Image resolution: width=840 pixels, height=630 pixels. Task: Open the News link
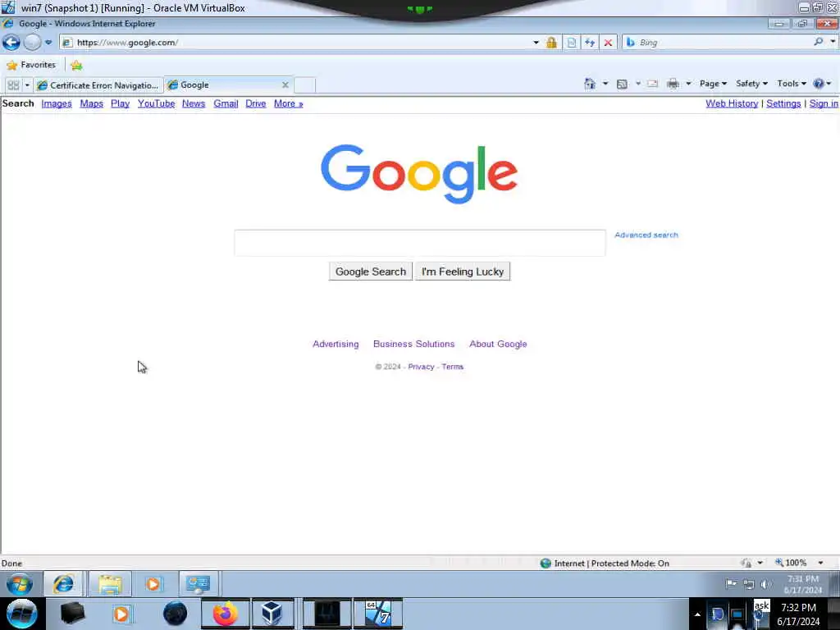click(194, 103)
